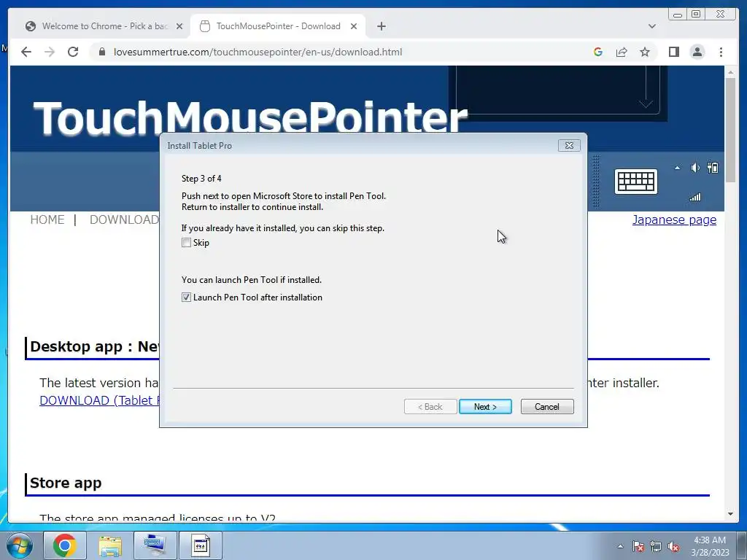Click the keyboard icon in webpage banner
This screenshot has height=560, width=747.
pyautogui.click(x=635, y=182)
